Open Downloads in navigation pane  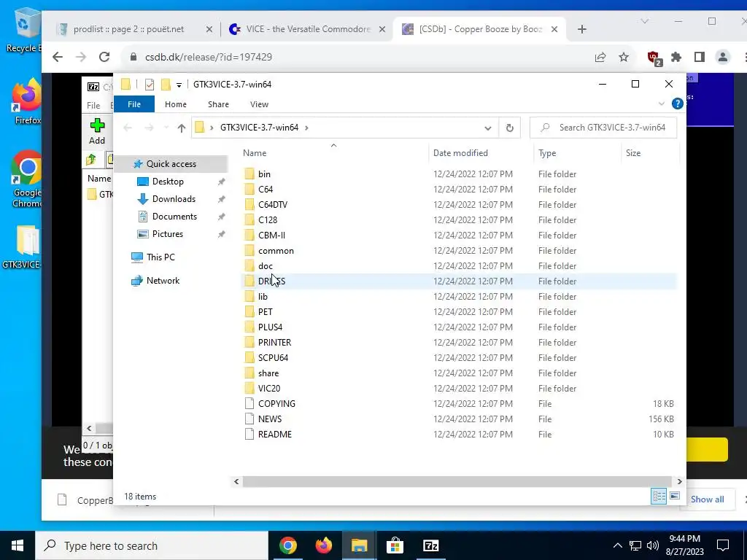[174, 199]
